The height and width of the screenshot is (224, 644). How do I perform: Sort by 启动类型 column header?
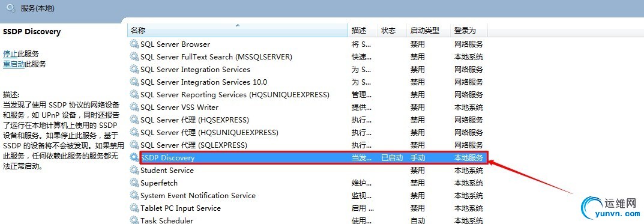pyautogui.click(x=429, y=31)
